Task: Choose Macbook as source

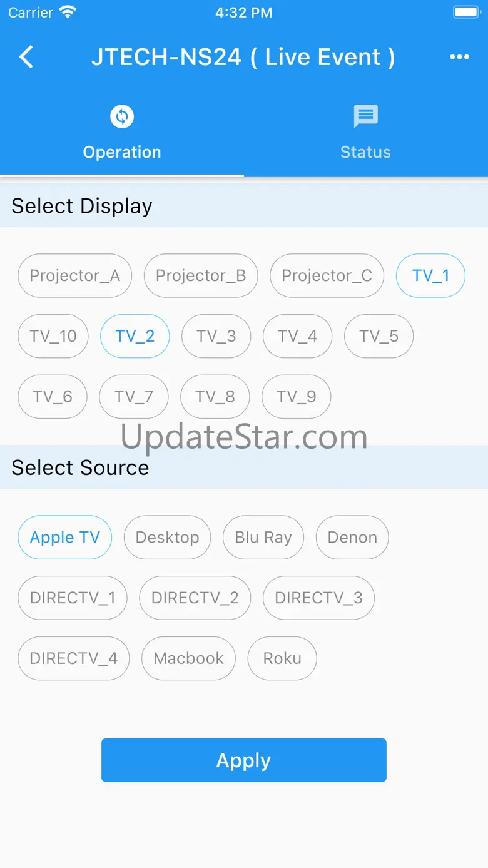Action: pos(188,658)
